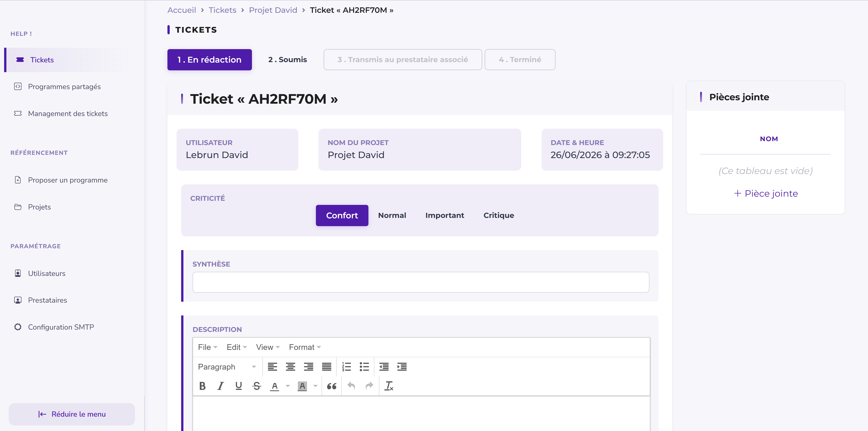Click the Programmes partagés code icon

point(18,87)
